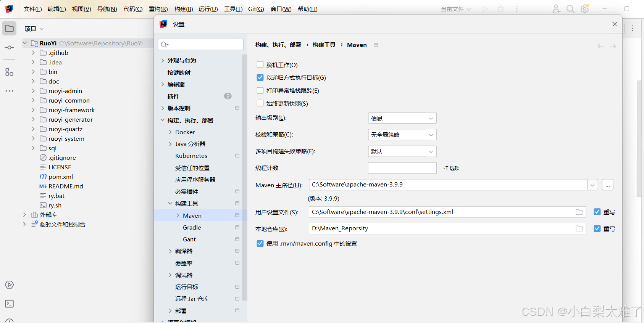Image resolution: width=644 pixels, height=323 pixels.
Task: Click the Run button in toolbar
Action: (484, 9)
